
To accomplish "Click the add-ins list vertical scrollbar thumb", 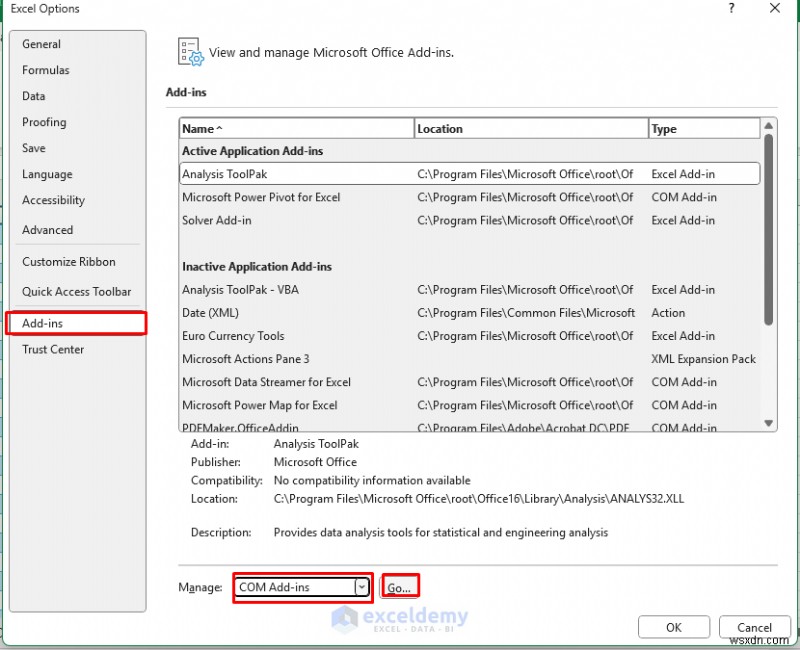I will [x=769, y=230].
